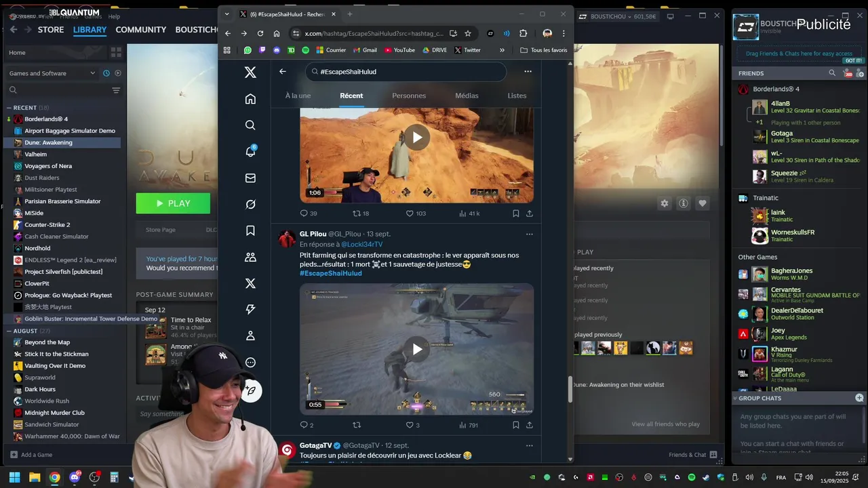Open Chrome extensions puzzle icon
Screen dimensions: 868x488
[523, 33]
